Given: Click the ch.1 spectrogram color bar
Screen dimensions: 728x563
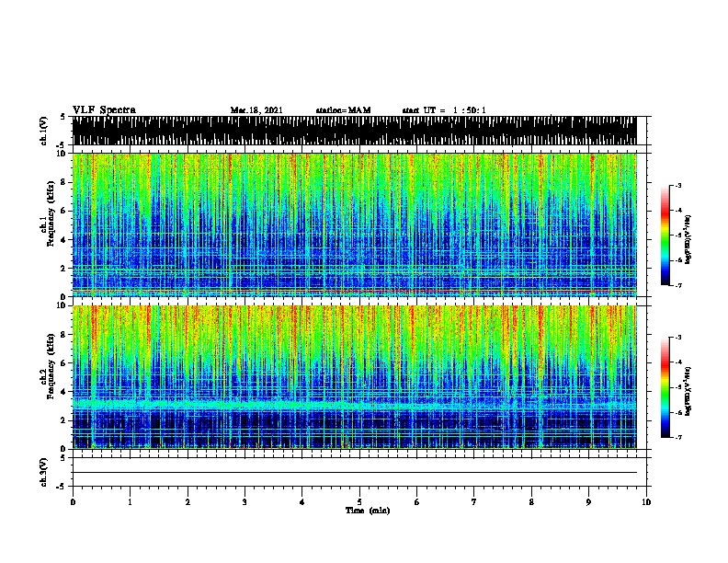Looking at the screenshot, I should [x=665, y=236].
